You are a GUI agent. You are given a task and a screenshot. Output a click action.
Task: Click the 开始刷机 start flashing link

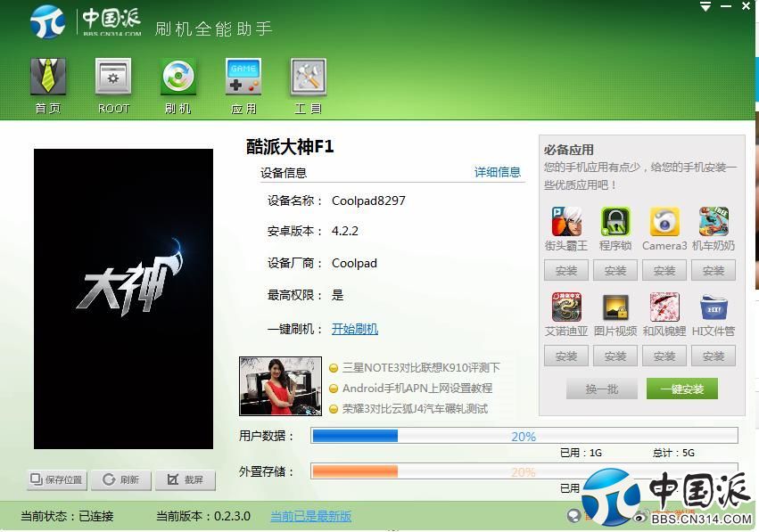[x=355, y=329]
